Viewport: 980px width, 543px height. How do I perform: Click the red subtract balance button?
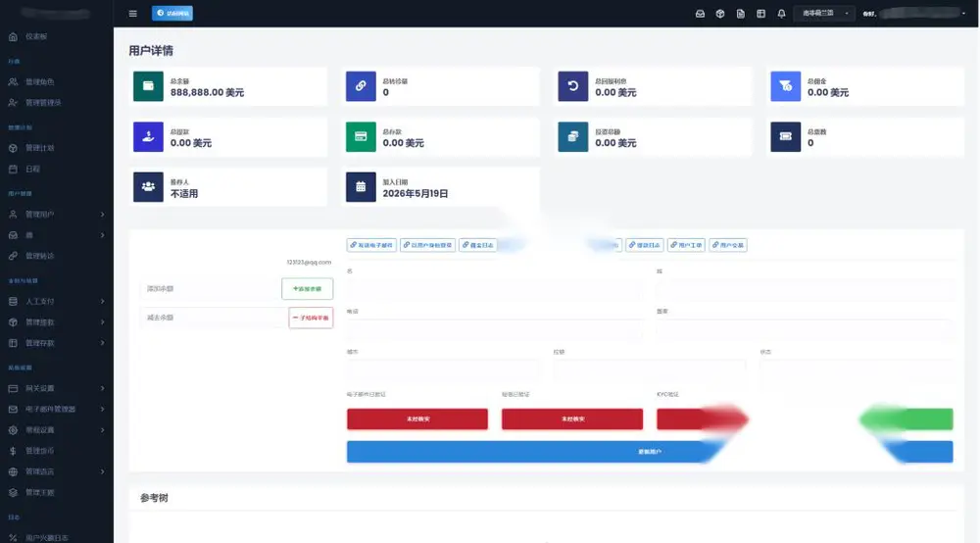311,318
